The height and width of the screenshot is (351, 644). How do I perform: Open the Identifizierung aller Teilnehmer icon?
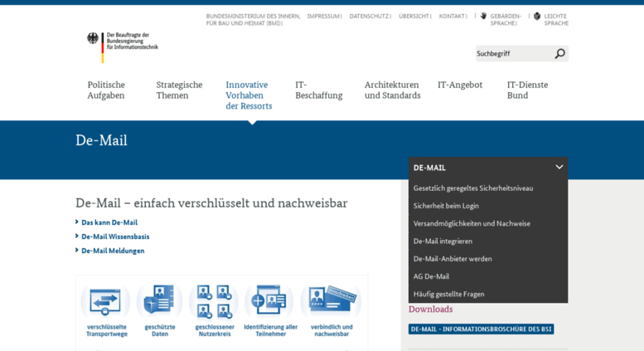pos(269,300)
